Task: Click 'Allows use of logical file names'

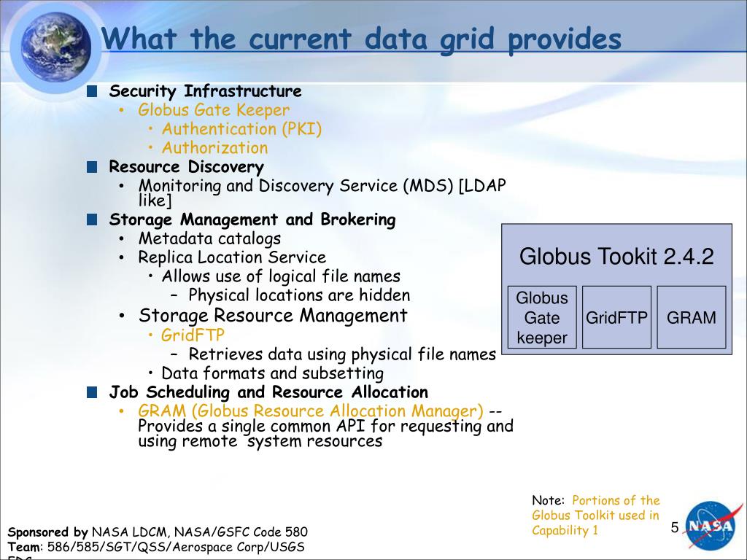Action: coord(281,276)
